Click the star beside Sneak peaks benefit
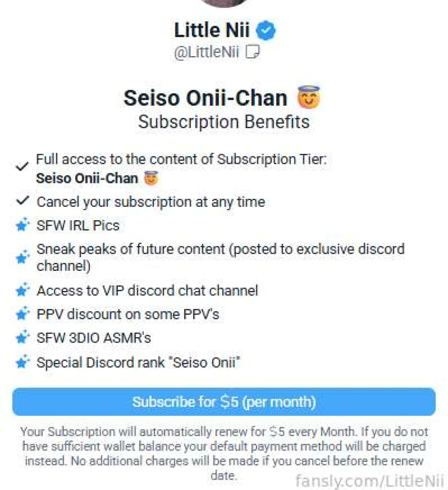Image resolution: width=448 pixels, height=490 pixels. coord(22,257)
